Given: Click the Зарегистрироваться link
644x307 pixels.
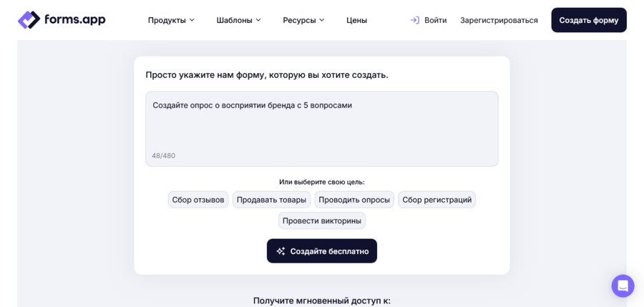Looking at the screenshot, I should point(499,20).
